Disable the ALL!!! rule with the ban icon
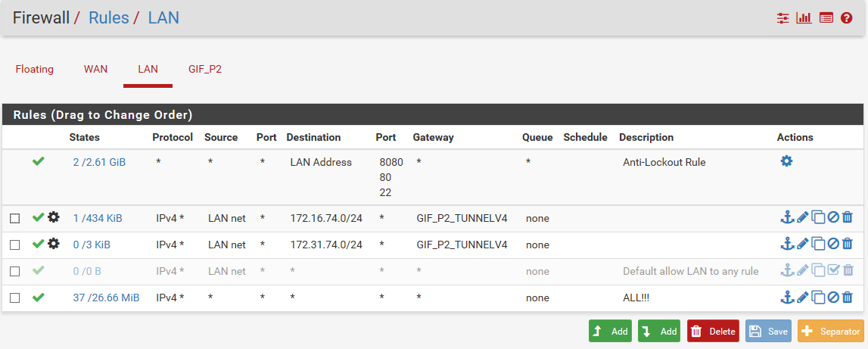The image size is (868, 349). coord(833,298)
